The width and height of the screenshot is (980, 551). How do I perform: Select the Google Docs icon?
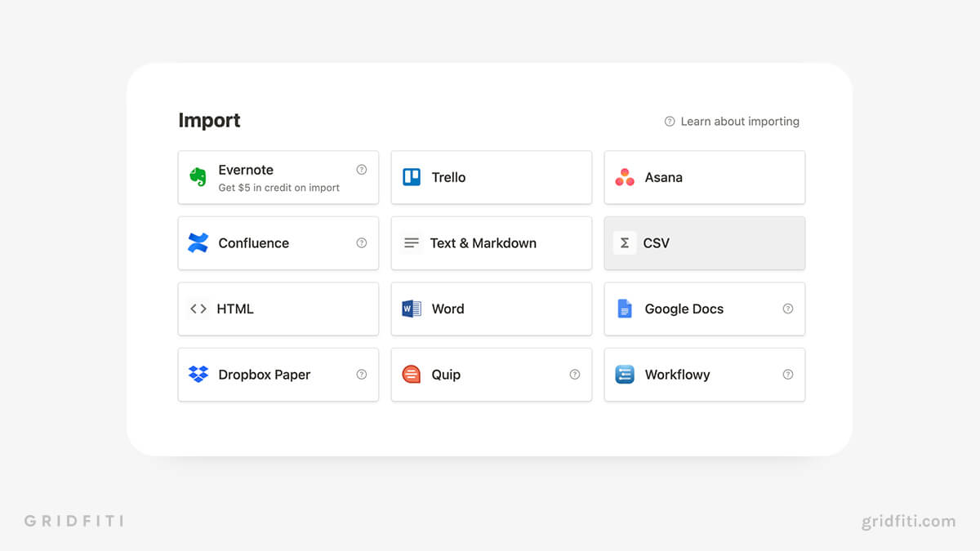(x=624, y=309)
